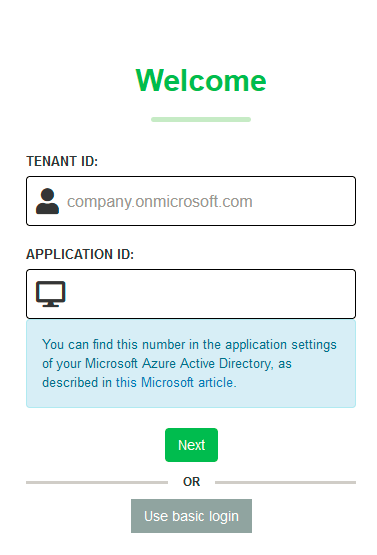
Task: Click the APPLICATION ID label
Action: 80,254
